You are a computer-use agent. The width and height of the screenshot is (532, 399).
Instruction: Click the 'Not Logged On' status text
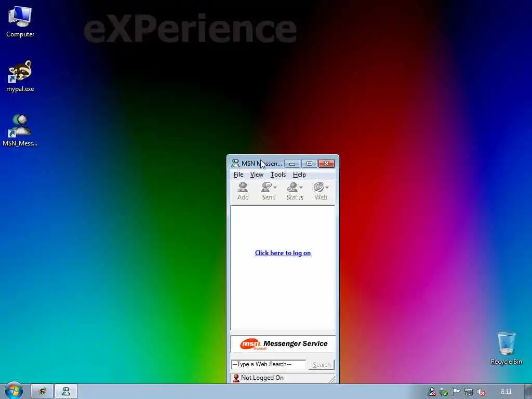tap(262, 378)
